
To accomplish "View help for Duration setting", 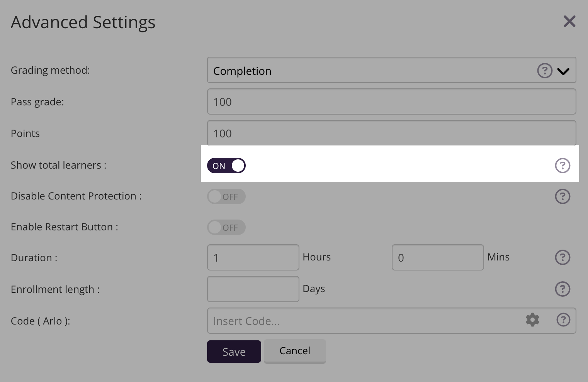I will click(x=563, y=257).
